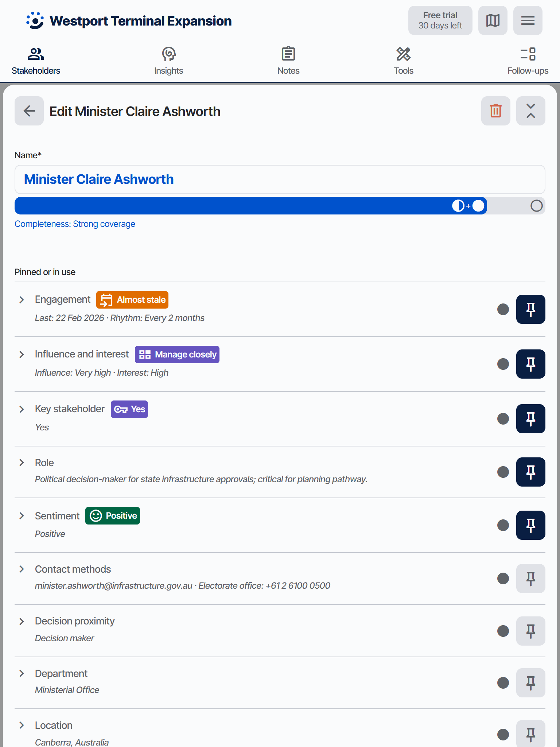This screenshot has width=560, height=747.
Task: Click the Name input field
Action: 280,179
